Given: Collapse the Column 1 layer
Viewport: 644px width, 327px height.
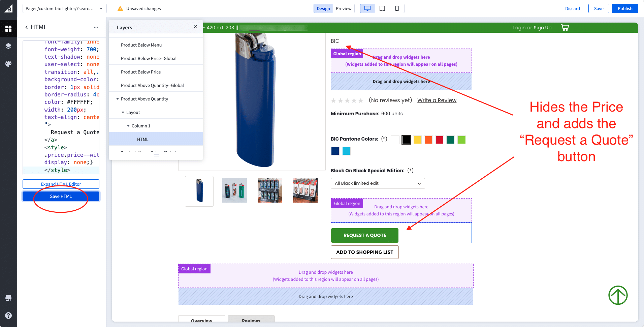Looking at the screenshot, I should pyautogui.click(x=128, y=126).
